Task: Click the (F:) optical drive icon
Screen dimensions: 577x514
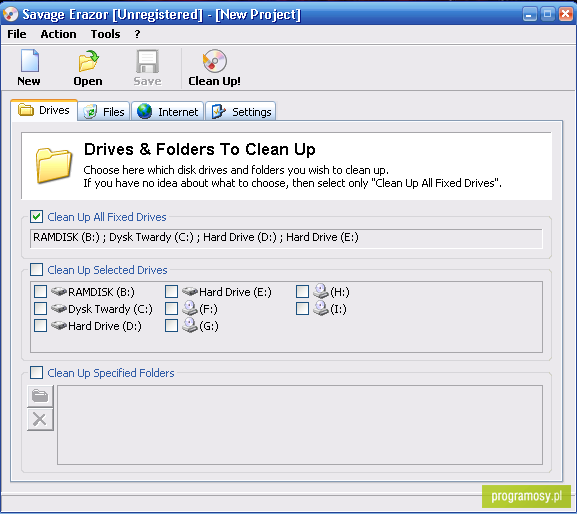Action: coord(190,308)
